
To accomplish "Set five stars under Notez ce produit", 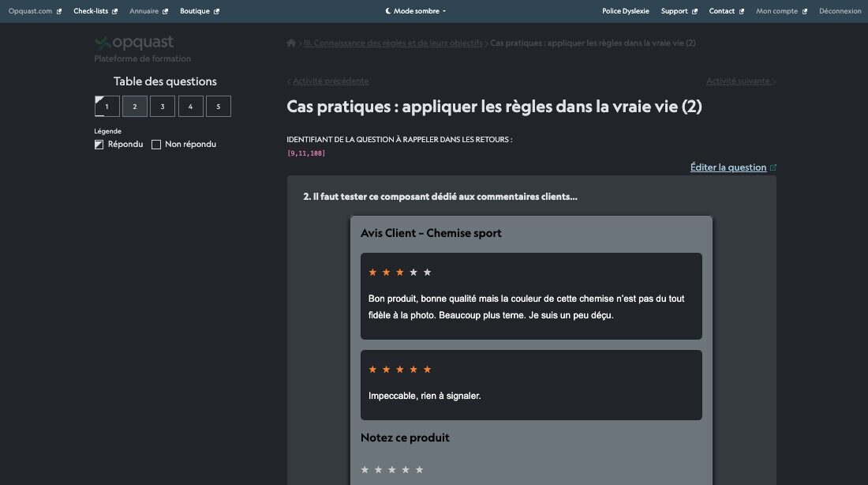I will click(x=421, y=469).
